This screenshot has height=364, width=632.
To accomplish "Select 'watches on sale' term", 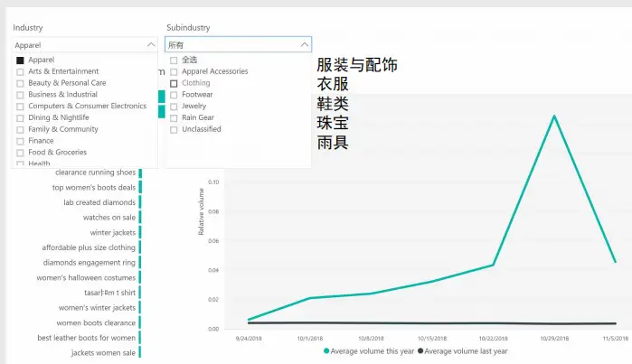I will [x=109, y=218].
